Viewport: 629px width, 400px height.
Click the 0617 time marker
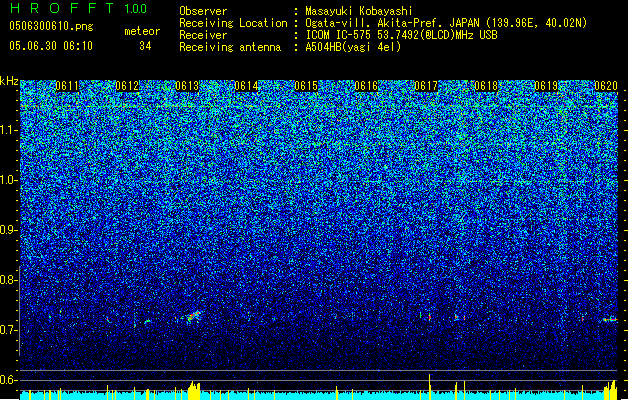coord(426,86)
